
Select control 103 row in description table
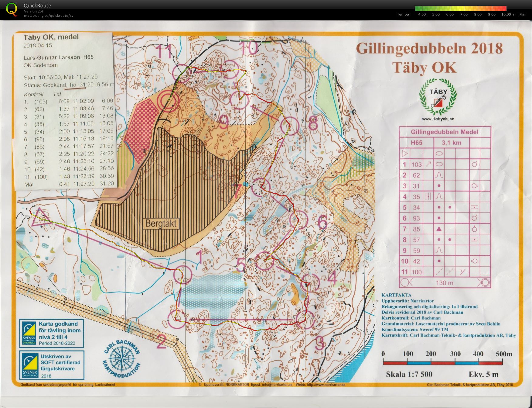tap(445, 164)
